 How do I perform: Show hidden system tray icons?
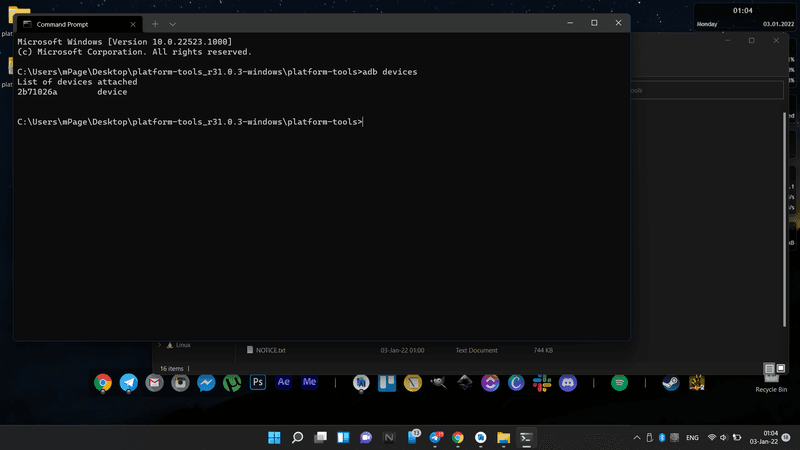click(637, 438)
